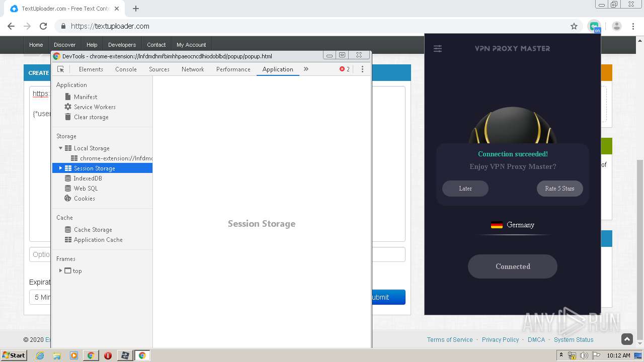Click the VPN extension icon in Chrome toolbar

[x=595, y=26]
